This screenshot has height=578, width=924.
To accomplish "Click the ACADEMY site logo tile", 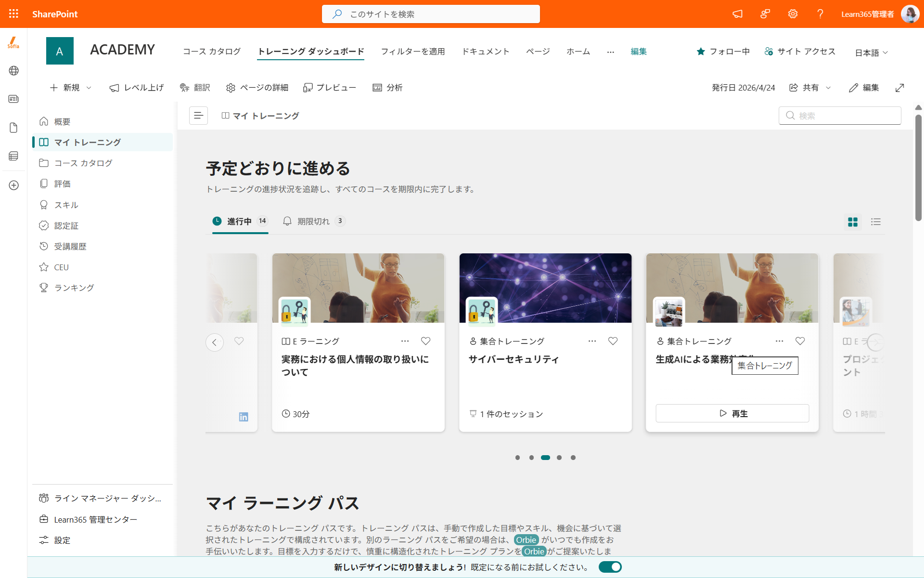I will coord(60,51).
